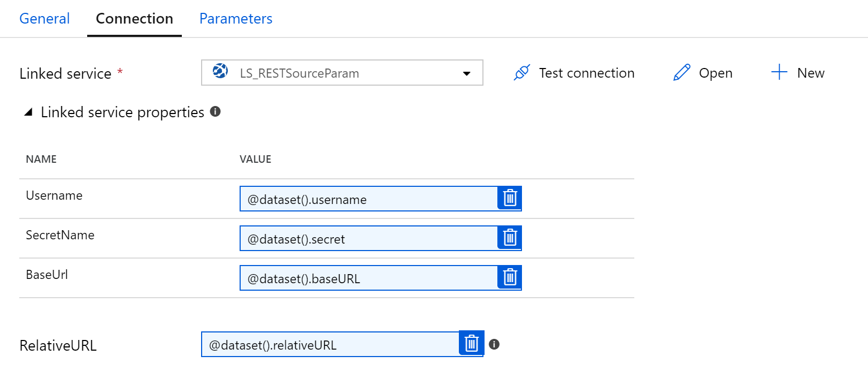The image size is (868, 386).
Task: Collapse the Linked service properties section
Action: (29, 112)
